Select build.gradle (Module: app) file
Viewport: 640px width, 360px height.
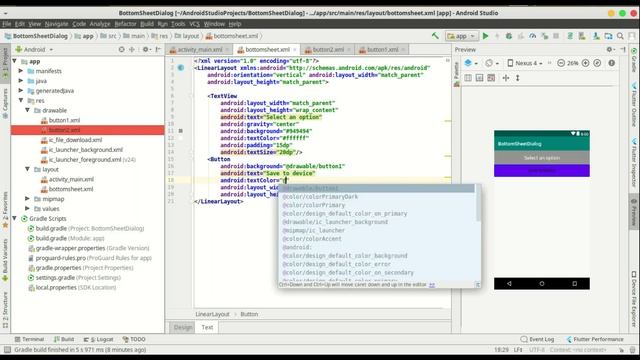70,238
